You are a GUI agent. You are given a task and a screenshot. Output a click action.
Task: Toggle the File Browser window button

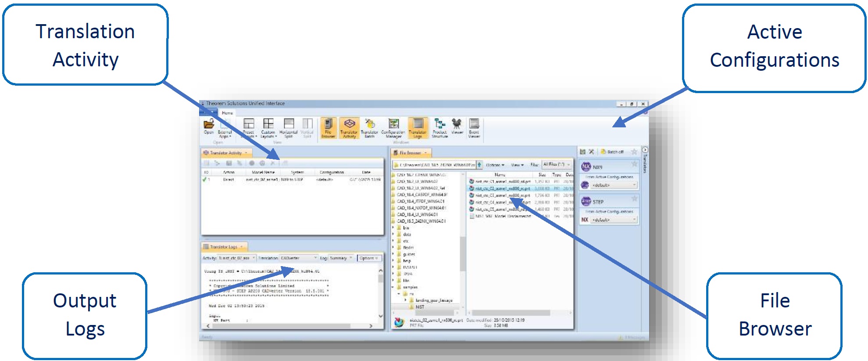[x=328, y=128]
